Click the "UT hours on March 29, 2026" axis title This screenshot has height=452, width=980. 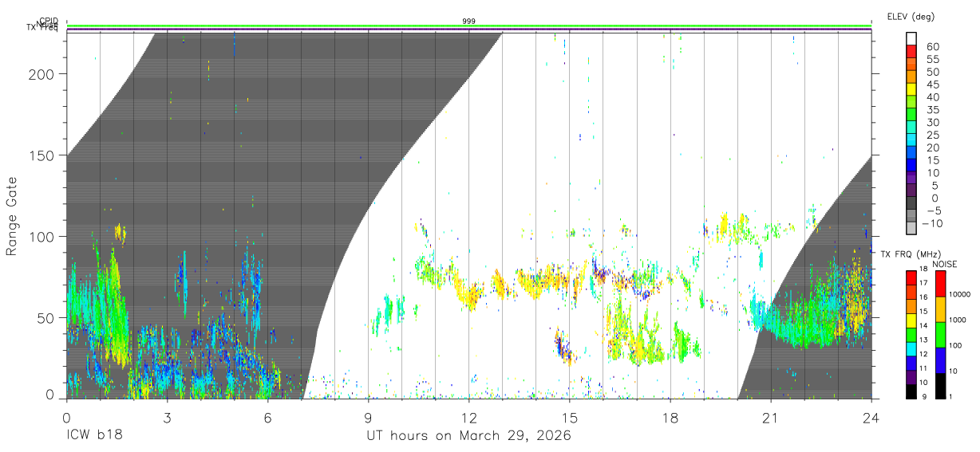(469, 436)
